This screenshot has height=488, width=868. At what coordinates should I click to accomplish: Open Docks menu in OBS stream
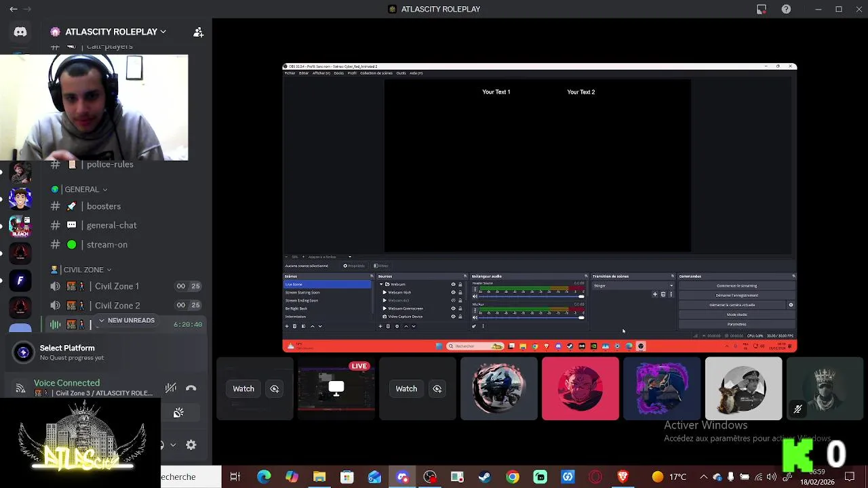[x=338, y=73]
